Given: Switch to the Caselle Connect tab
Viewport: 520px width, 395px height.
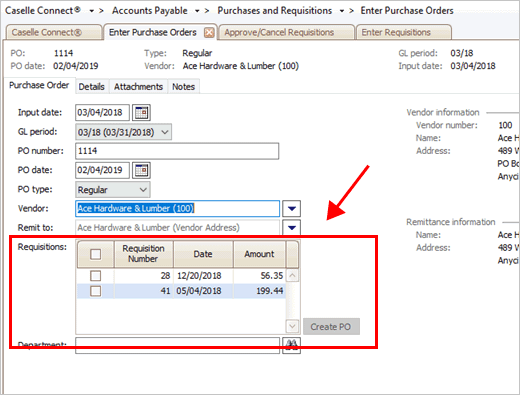Looking at the screenshot, I should pos(54,32).
